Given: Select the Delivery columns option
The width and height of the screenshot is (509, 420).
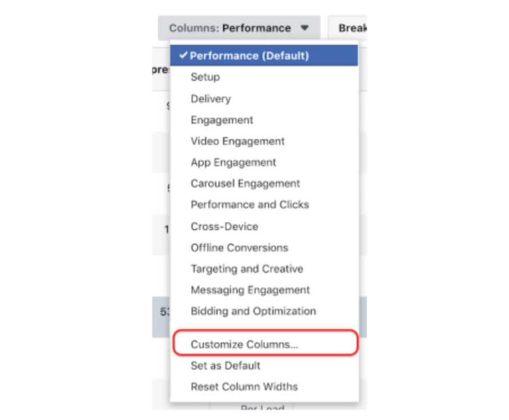Looking at the screenshot, I should [211, 99].
